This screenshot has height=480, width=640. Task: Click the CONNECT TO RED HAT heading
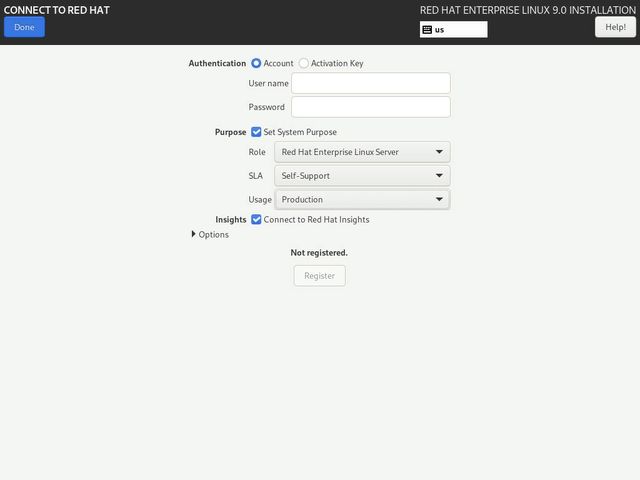[x=57, y=10]
